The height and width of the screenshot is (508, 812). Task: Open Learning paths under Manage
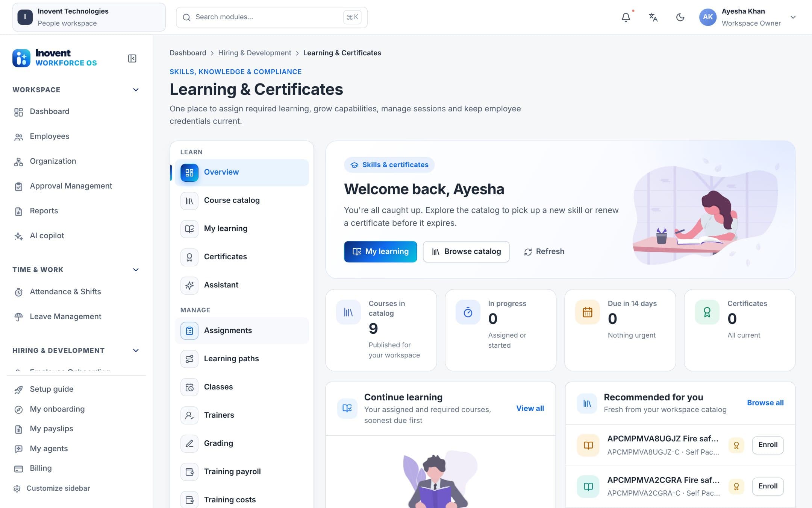tap(242, 359)
